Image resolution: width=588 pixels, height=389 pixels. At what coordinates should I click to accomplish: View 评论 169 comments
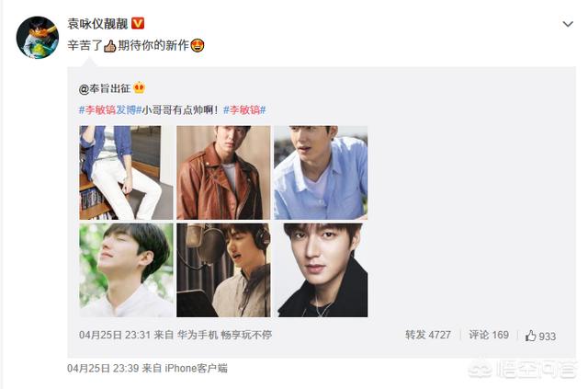tap(489, 335)
